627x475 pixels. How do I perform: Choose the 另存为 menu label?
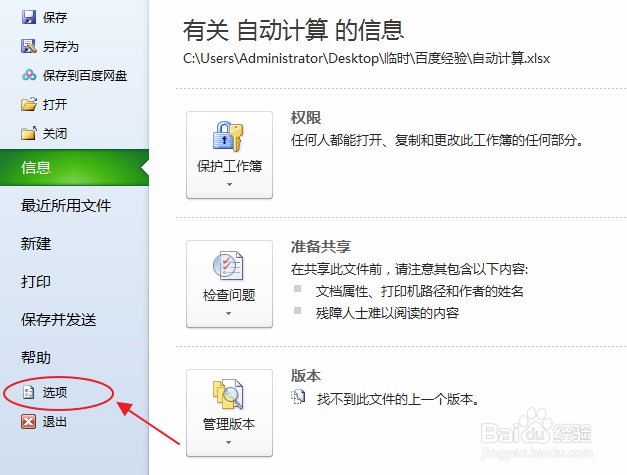coord(61,46)
